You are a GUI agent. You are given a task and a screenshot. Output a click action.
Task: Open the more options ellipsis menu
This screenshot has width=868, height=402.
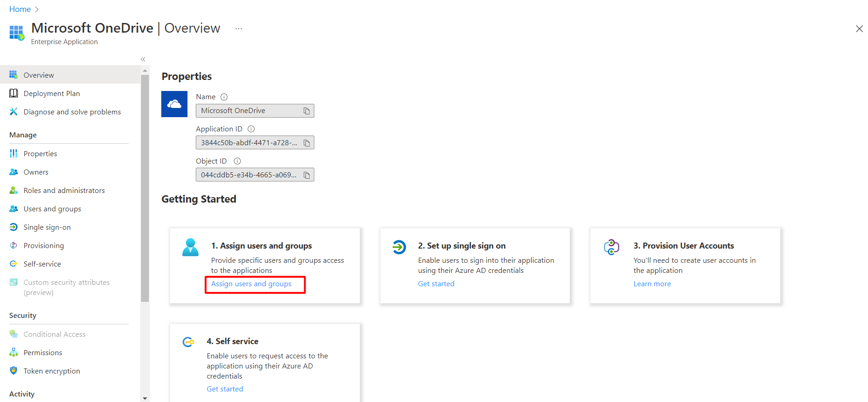tap(238, 28)
